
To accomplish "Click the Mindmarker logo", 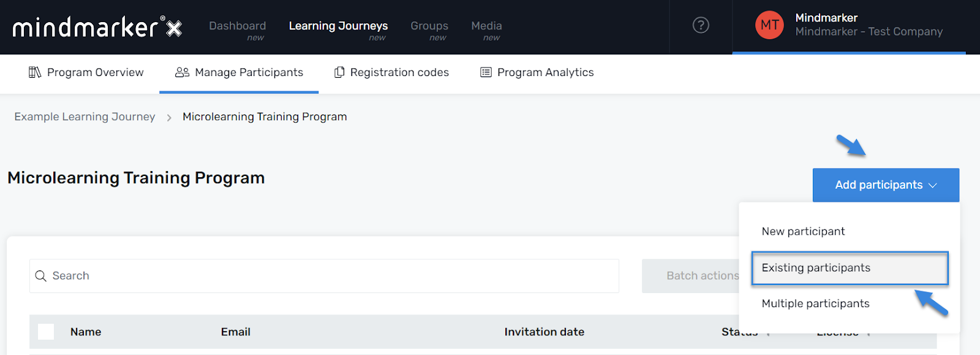I will coord(97,27).
